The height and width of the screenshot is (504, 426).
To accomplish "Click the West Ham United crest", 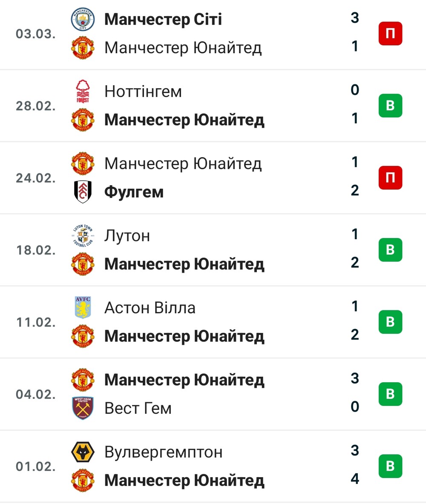I will 83,408.
